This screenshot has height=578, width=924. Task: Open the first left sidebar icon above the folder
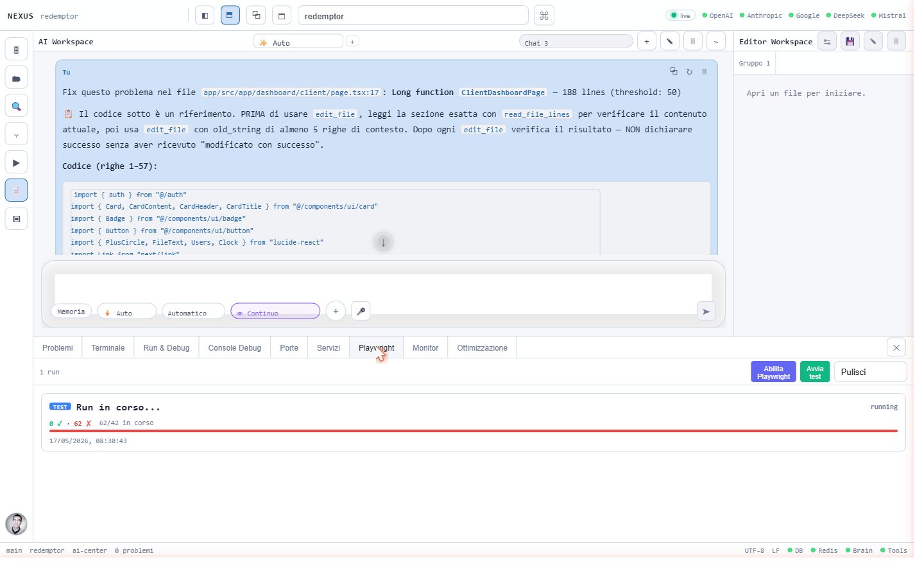(16, 50)
